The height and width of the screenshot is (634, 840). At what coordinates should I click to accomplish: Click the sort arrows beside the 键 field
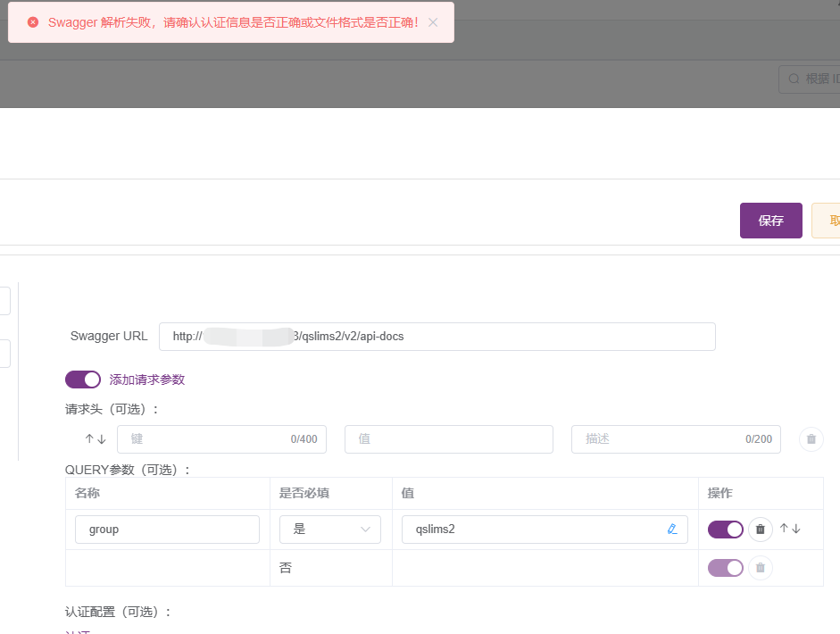pyautogui.click(x=95, y=438)
